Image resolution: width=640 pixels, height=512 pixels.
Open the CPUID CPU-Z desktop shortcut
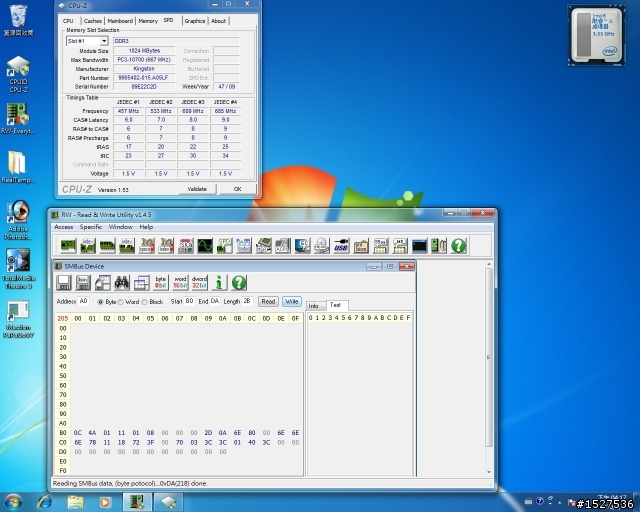tap(18, 74)
